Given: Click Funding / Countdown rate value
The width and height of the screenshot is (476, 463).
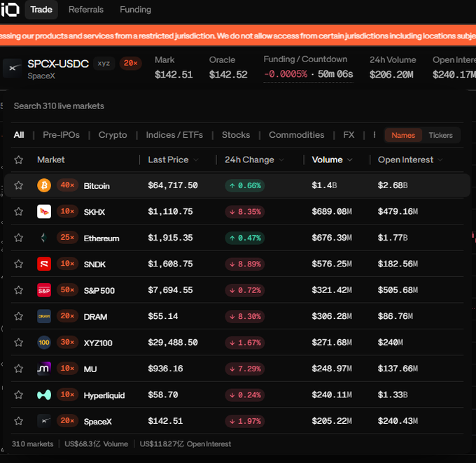Looking at the screenshot, I should [x=286, y=73].
